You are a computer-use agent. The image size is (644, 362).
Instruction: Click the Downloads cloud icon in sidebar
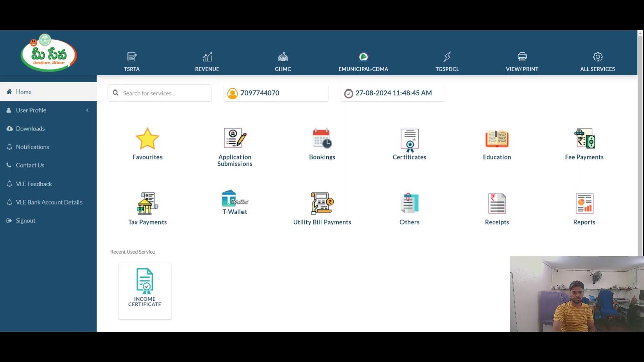(9, 128)
